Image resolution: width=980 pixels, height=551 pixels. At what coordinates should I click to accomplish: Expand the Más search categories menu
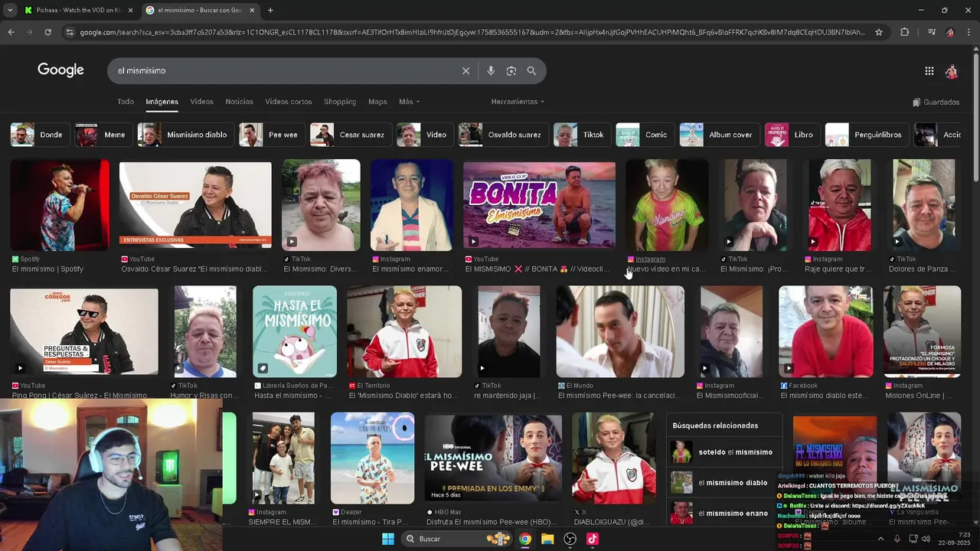coord(409,102)
